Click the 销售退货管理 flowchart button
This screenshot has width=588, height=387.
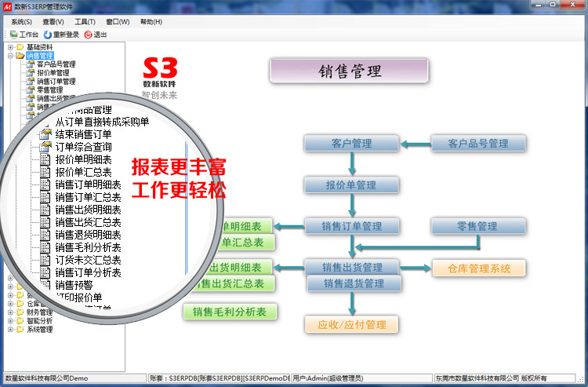[354, 284]
